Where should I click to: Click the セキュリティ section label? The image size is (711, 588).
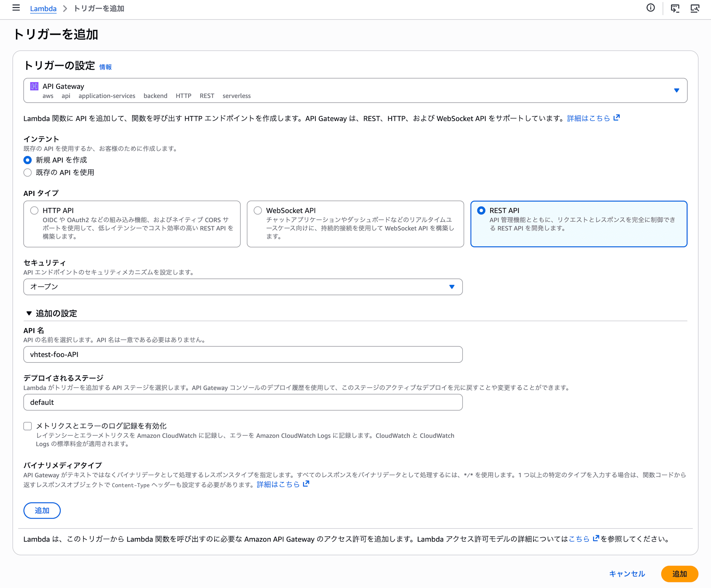tap(45, 263)
